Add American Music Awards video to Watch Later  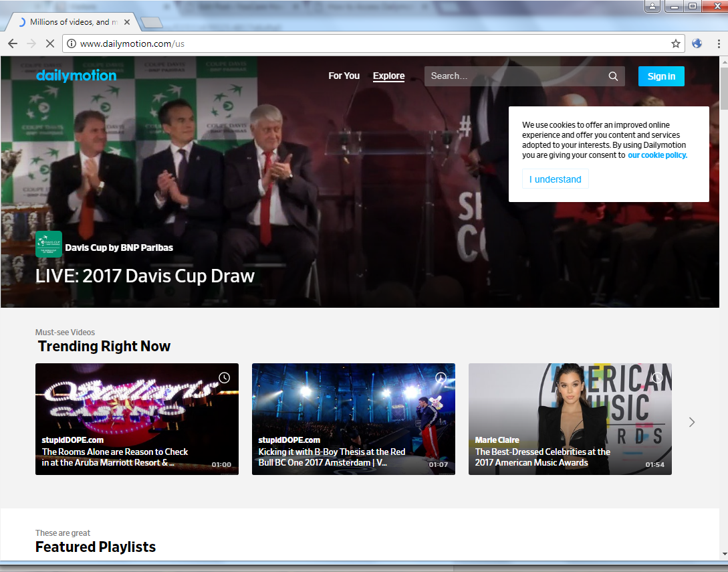click(x=657, y=378)
